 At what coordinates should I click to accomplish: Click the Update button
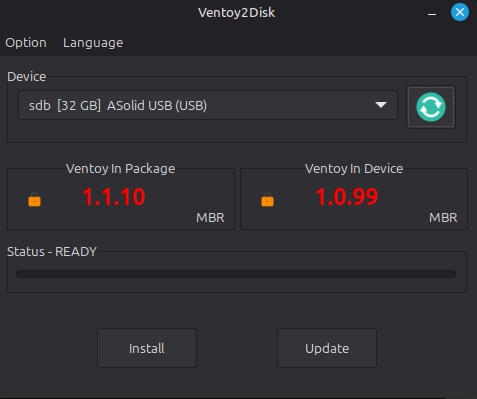click(327, 348)
